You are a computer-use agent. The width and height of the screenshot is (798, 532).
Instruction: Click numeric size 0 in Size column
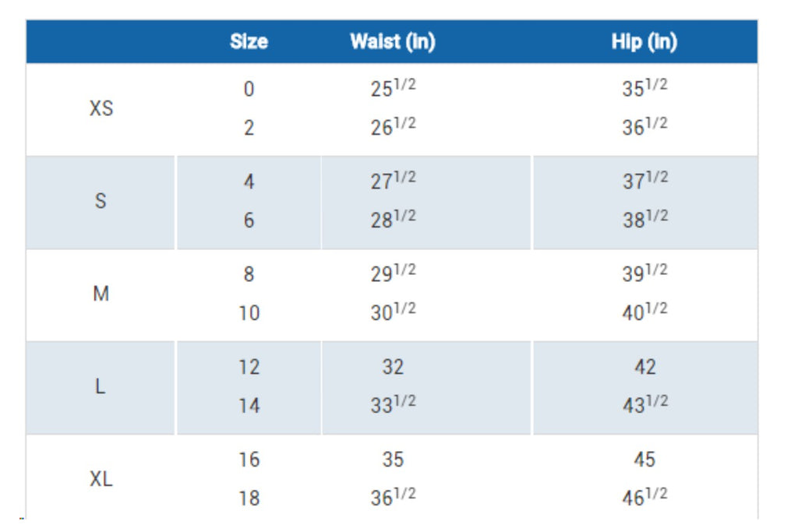(x=249, y=90)
